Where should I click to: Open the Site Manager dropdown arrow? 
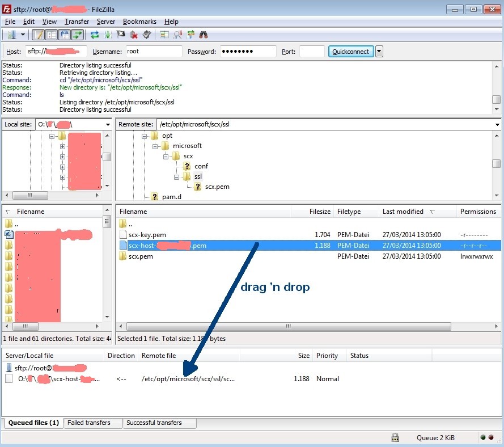tap(23, 35)
